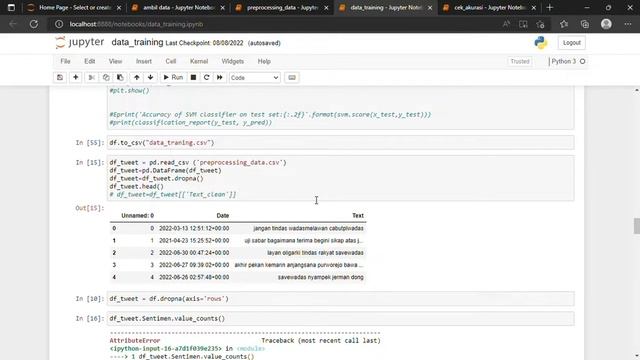This screenshot has width=640, height=360.
Task: Interrupt the kernel with stop icon
Action: pyautogui.click(x=193, y=78)
